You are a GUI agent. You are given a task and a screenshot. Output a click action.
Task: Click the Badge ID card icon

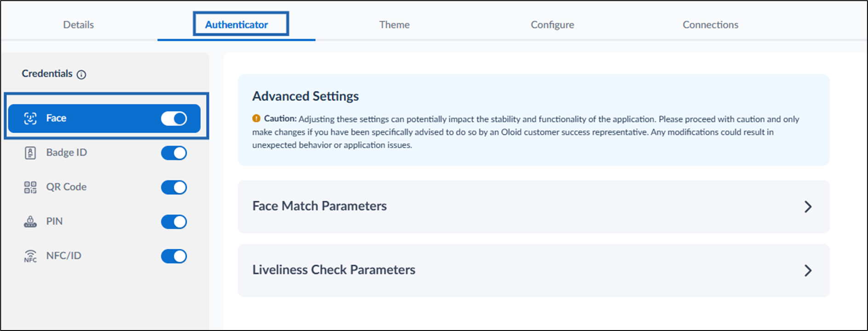click(30, 153)
